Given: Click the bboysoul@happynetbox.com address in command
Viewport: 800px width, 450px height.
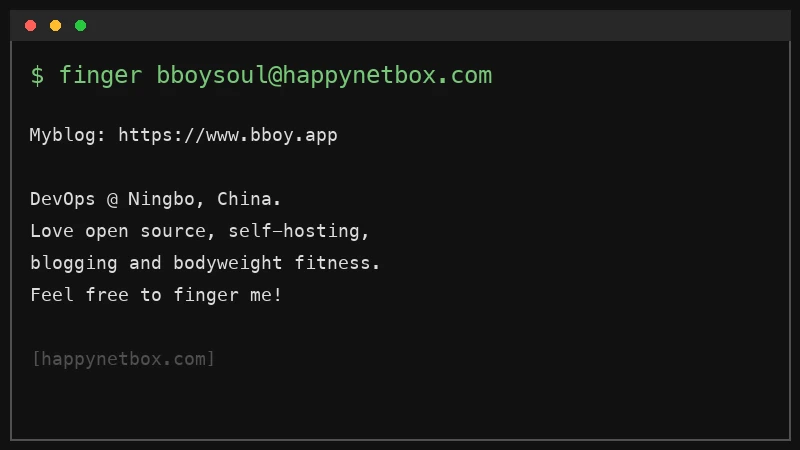Looking at the screenshot, I should (324, 76).
